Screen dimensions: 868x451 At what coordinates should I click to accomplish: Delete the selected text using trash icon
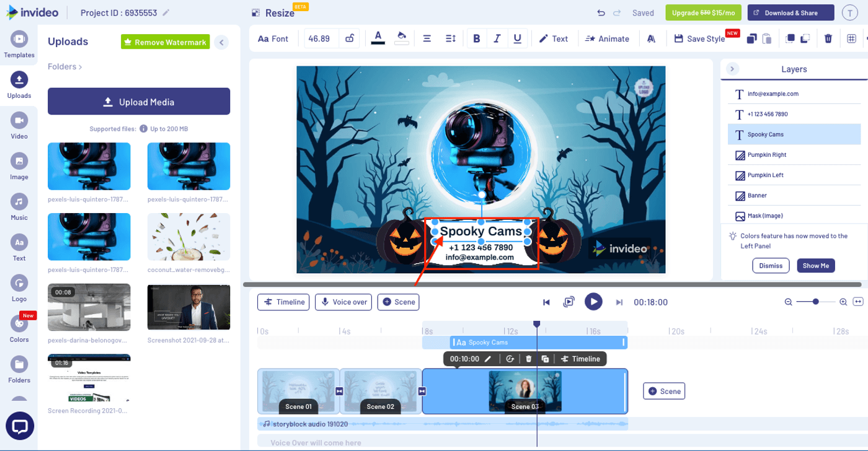coord(828,38)
